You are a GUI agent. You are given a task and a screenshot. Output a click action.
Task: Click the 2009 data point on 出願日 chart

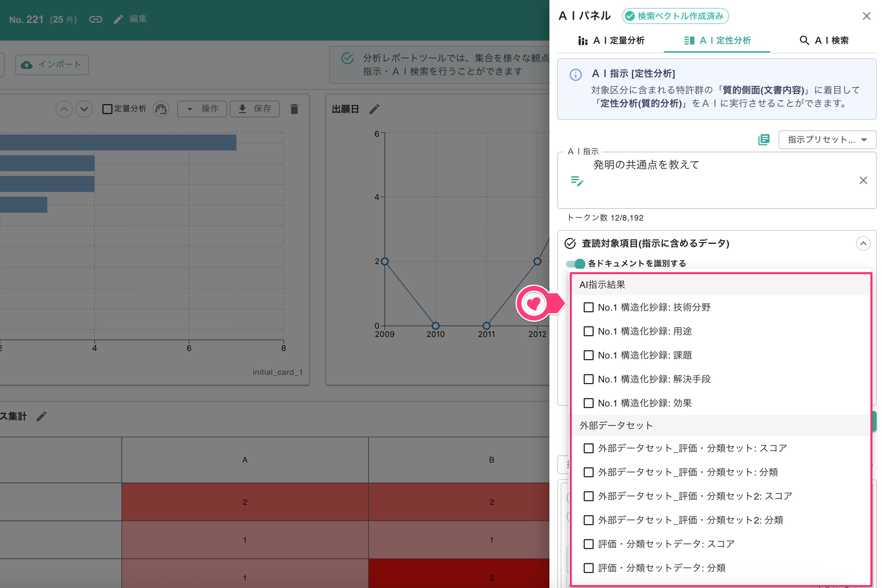pos(385,261)
